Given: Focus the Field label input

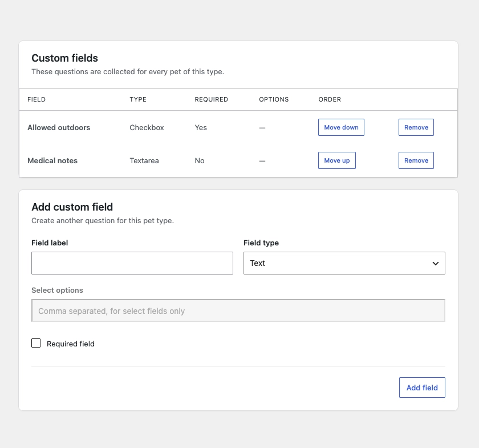Looking at the screenshot, I should (132, 263).
